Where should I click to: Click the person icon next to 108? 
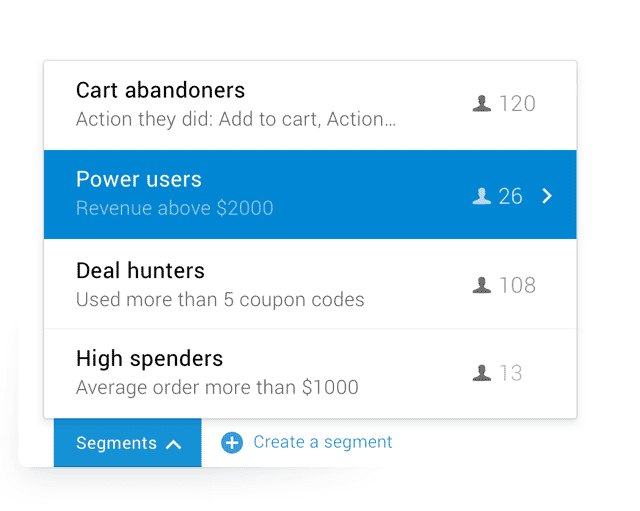(x=482, y=285)
